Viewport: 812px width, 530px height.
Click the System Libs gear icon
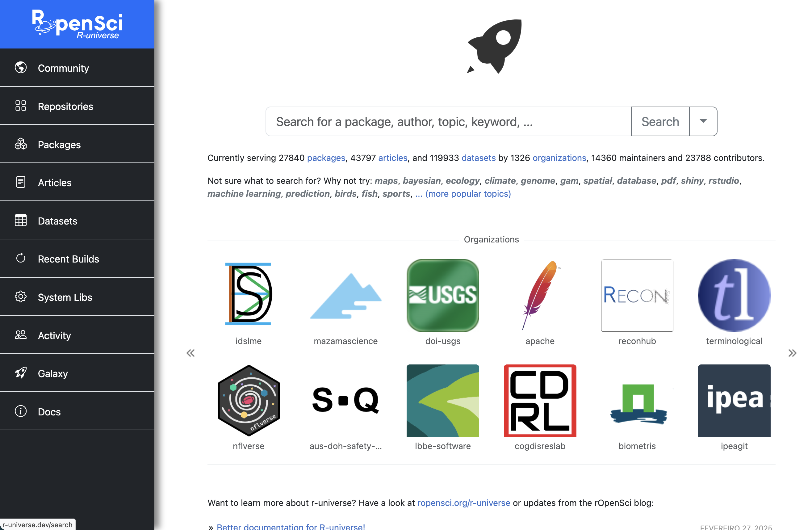[20, 297]
